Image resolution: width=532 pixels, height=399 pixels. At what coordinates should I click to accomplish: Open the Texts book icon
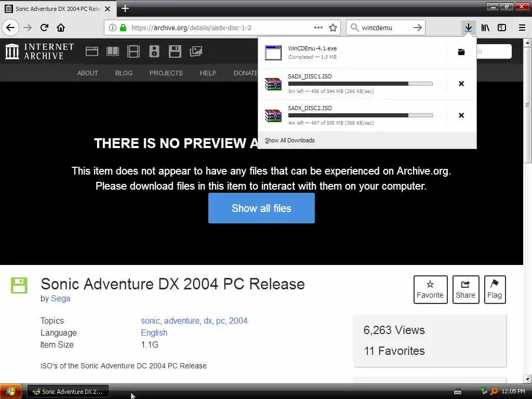point(113,51)
